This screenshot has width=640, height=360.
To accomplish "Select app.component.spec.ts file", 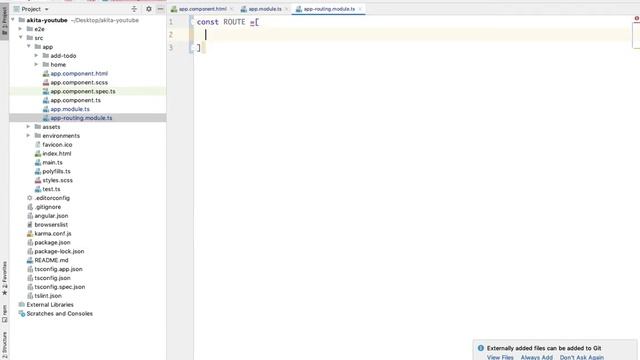I will (x=83, y=91).
